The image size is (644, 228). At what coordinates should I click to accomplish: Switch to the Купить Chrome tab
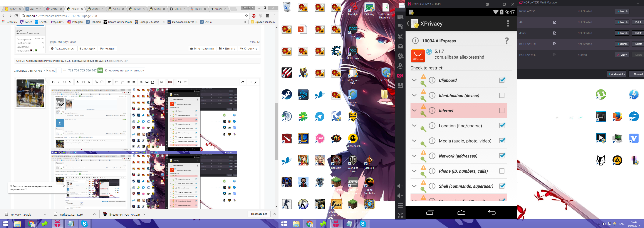pos(13,9)
